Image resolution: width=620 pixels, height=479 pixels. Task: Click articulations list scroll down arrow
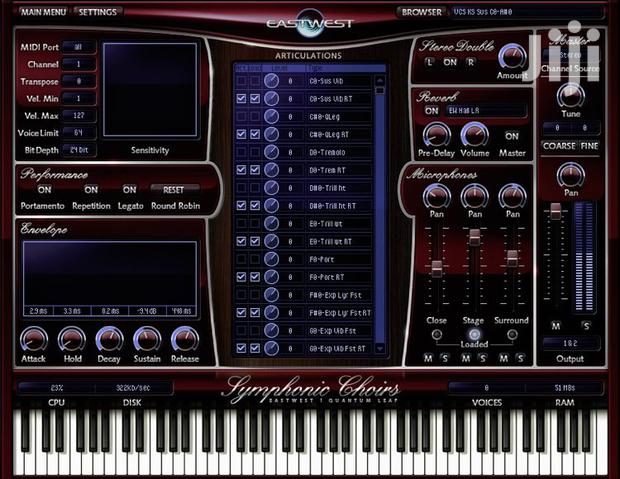click(380, 348)
